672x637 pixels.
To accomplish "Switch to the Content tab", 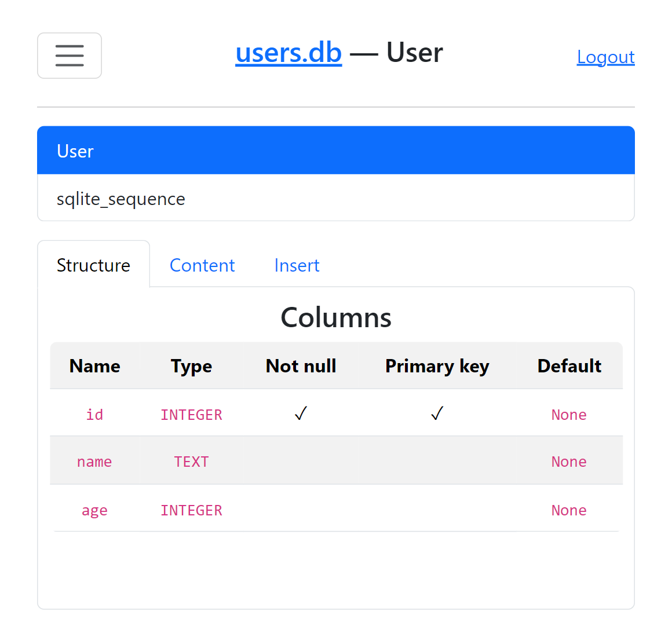I will 202,265.
